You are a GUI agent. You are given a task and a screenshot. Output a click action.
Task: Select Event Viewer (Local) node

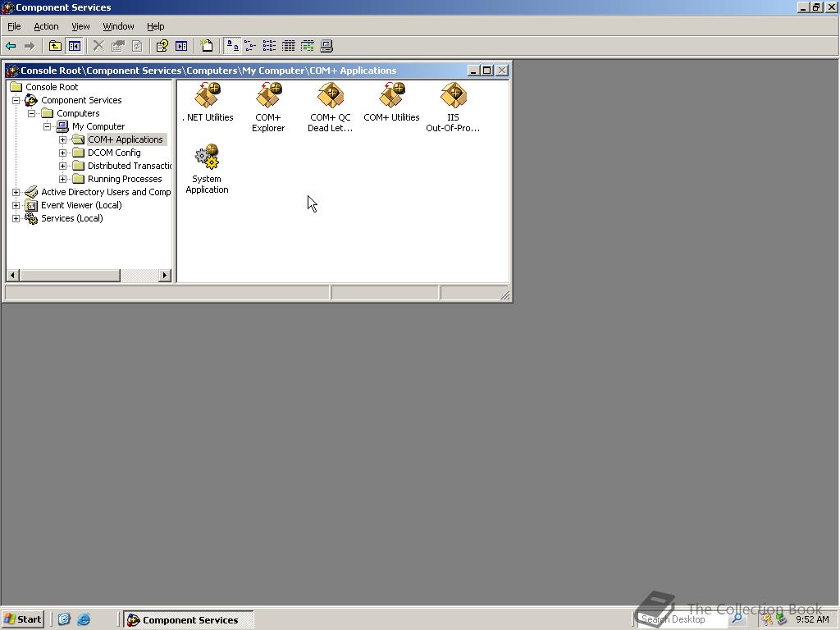(x=81, y=205)
